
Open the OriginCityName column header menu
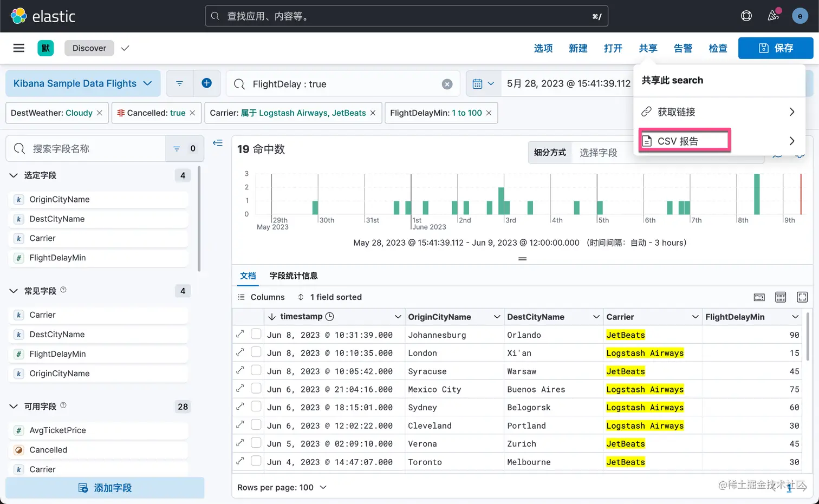(497, 317)
